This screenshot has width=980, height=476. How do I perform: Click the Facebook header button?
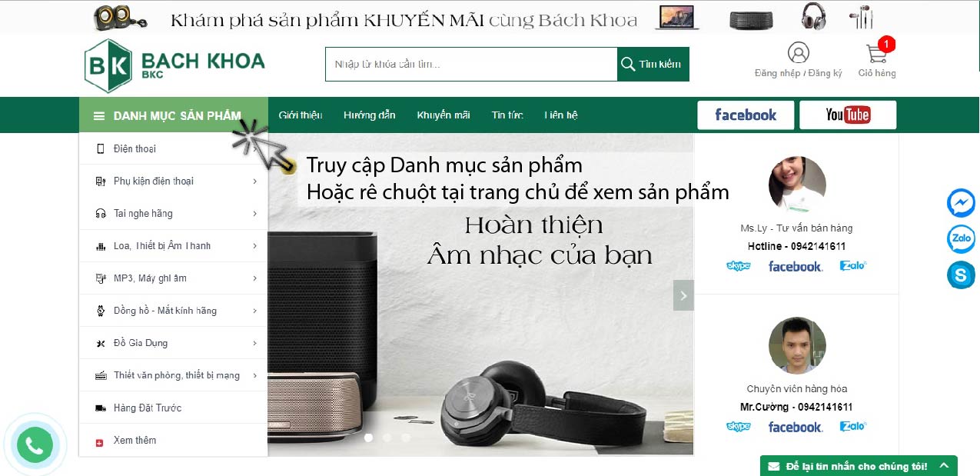746,115
